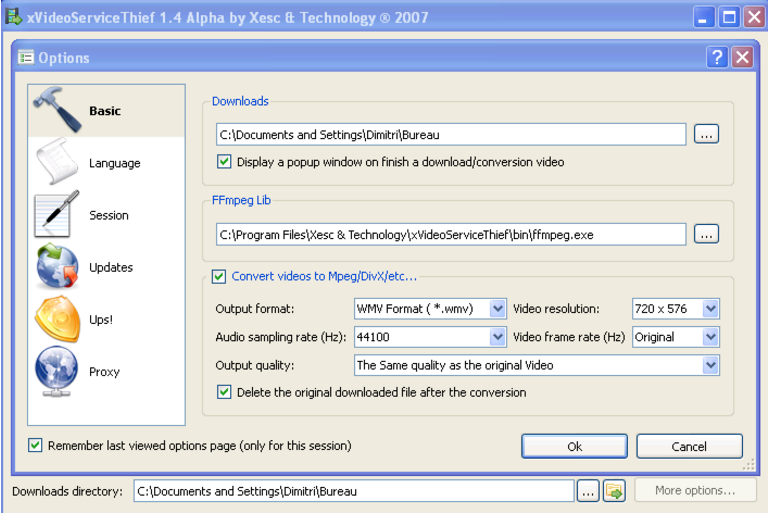The image size is (768, 513).
Task: Open the Session notepad icon
Action: coord(57,214)
